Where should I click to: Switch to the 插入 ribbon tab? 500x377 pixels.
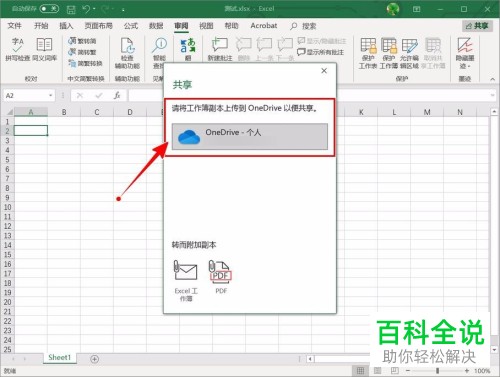[x=66, y=26]
